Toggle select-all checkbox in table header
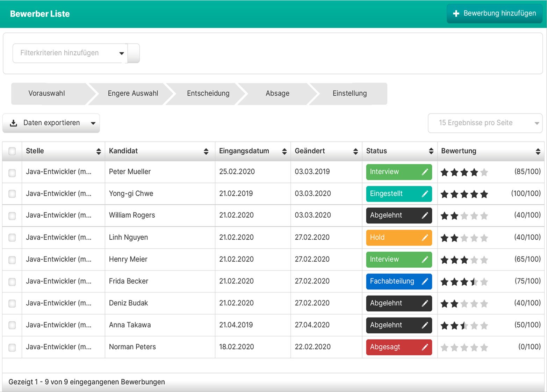This screenshot has height=392, width=547. pyautogui.click(x=12, y=151)
